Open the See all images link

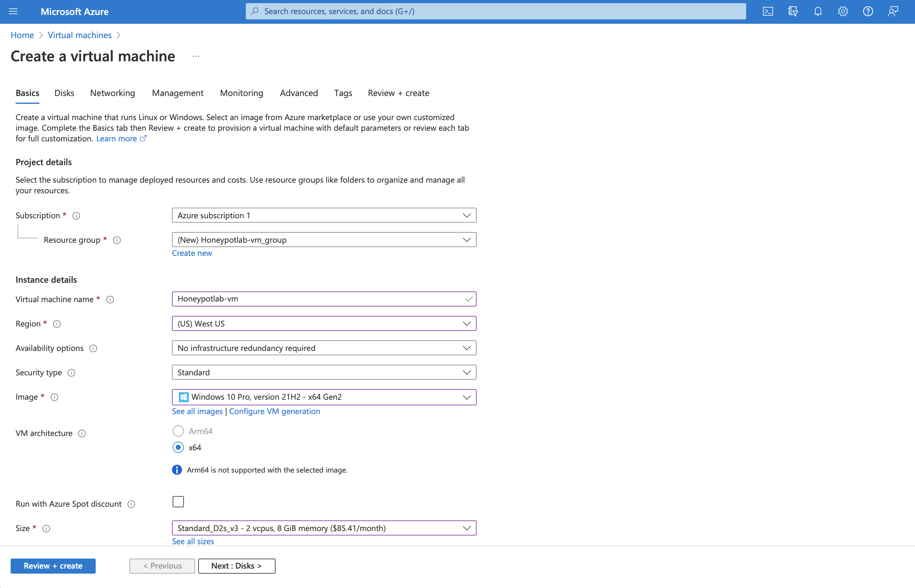pos(197,411)
